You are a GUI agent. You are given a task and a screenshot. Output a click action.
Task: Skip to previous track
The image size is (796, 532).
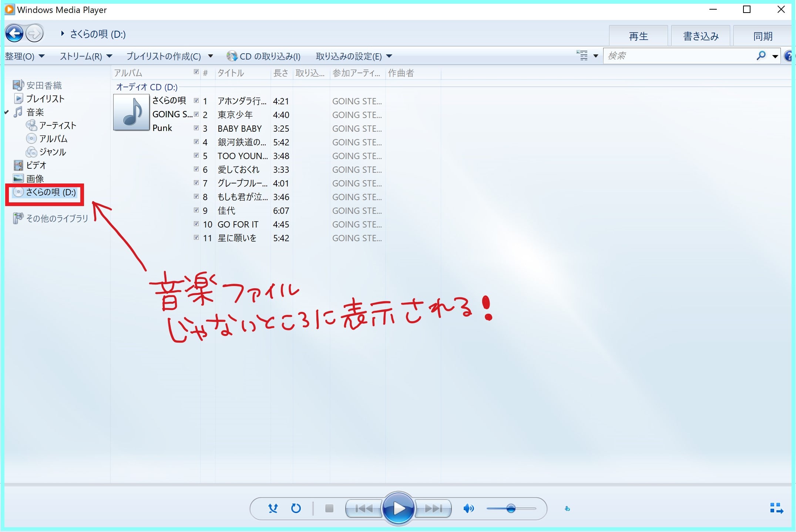(x=364, y=509)
